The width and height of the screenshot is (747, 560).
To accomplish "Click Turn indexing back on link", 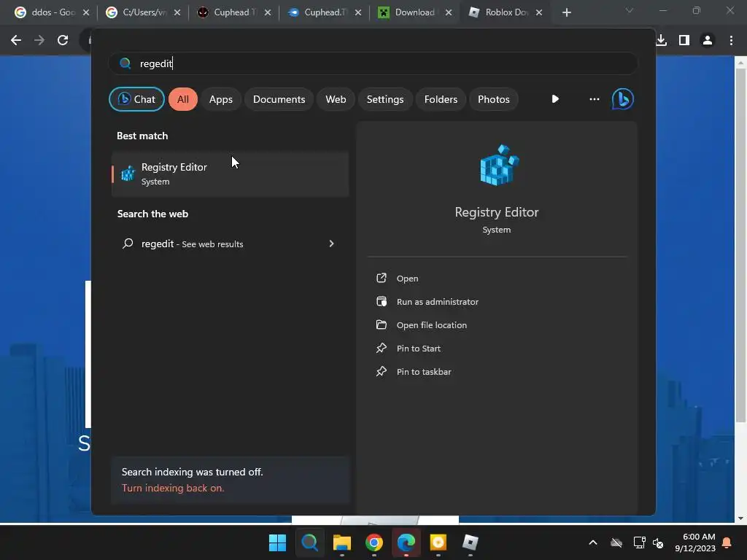I will [x=173, y=488].
